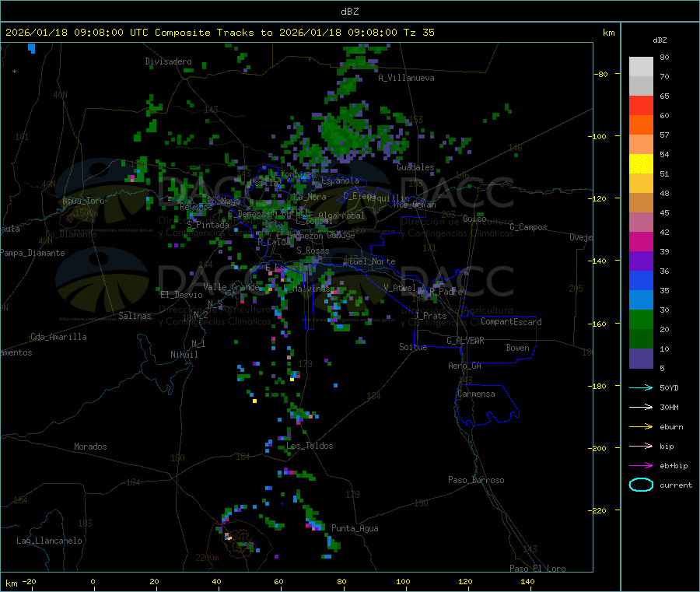Click the 'Carmensa' map label

(x=476, y=394)
